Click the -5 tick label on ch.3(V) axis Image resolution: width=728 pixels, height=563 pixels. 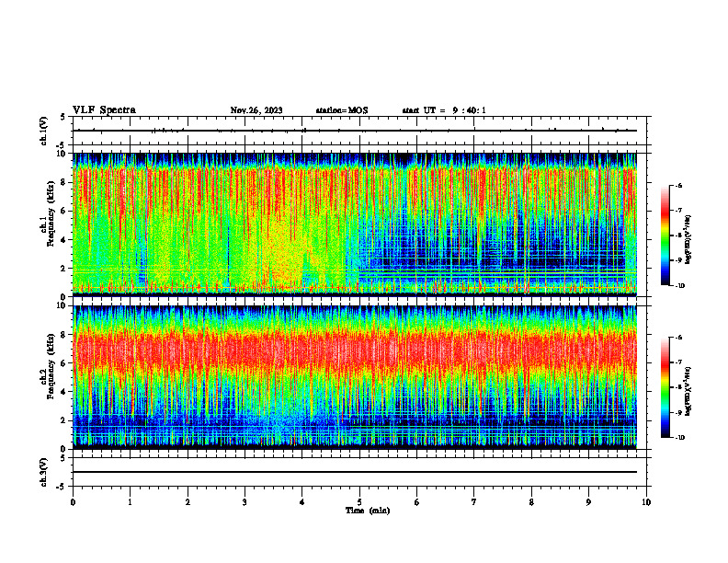[x=62, y=487]
